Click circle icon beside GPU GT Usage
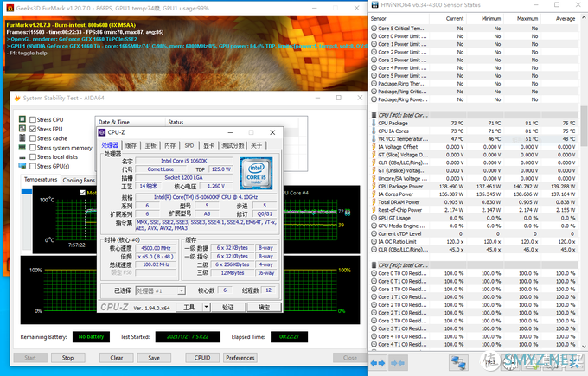The image size is (588, 376). [x=374, y=218]
